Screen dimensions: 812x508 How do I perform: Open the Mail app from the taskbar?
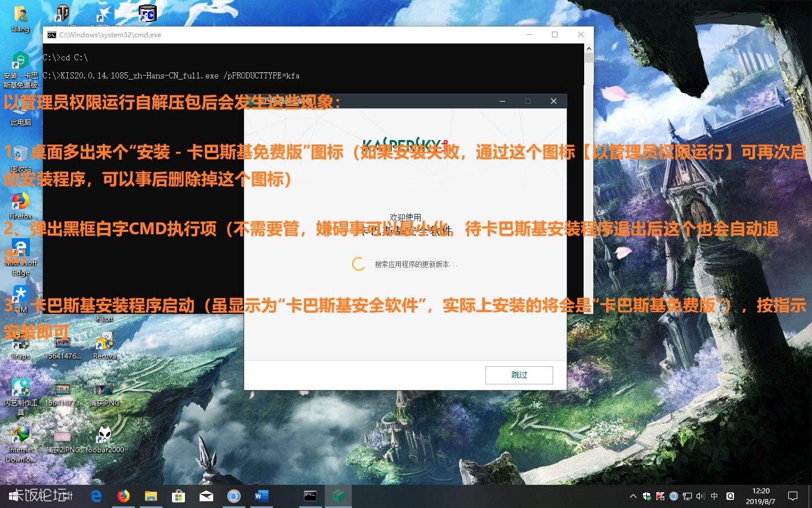tap(206, 496)
